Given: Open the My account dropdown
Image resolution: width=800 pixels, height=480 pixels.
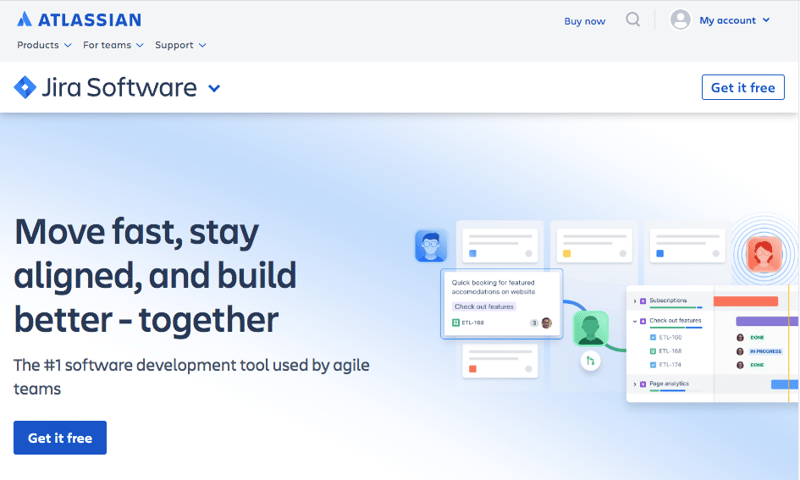Looking at the screenshot, I should [x=734, y=20].
